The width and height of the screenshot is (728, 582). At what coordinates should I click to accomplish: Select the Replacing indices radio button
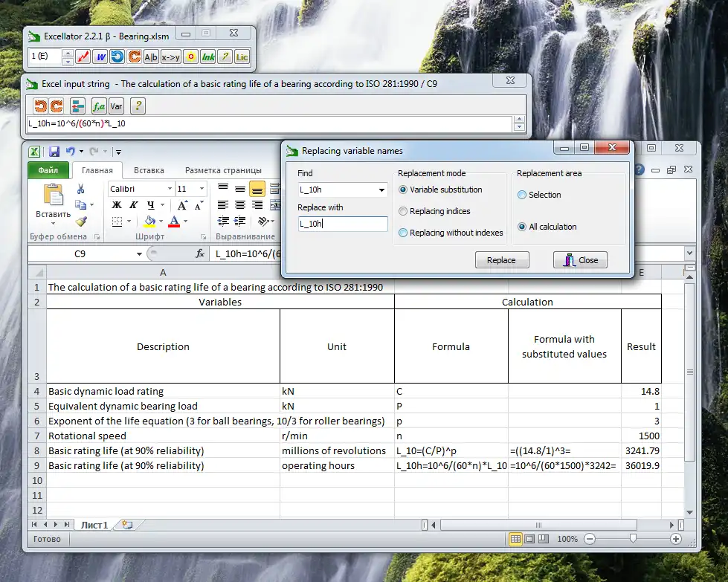pos(403,211)
